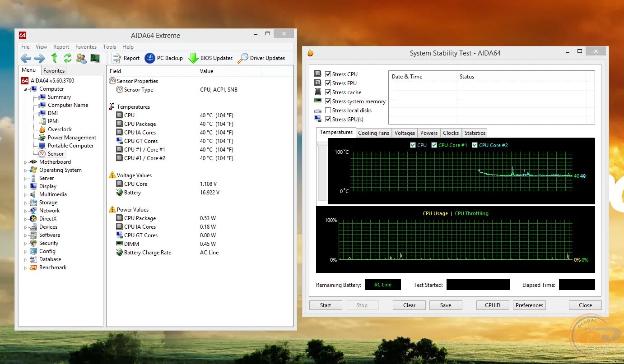Screen dimensions: 624x364
Task: Uncheck Stress system memory checkbox
Action: pyautogui.click(x=328, y=101)
